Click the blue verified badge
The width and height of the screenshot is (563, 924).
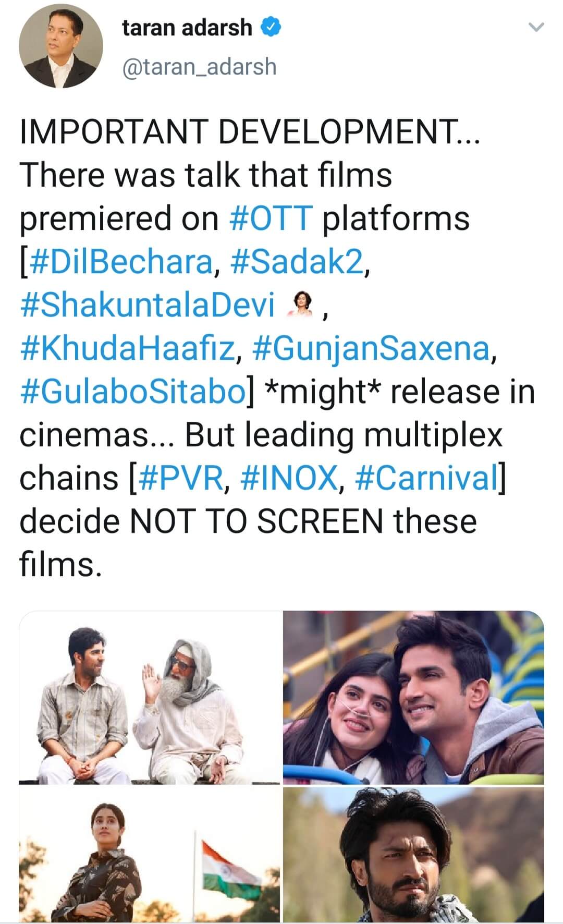[272, 27]
